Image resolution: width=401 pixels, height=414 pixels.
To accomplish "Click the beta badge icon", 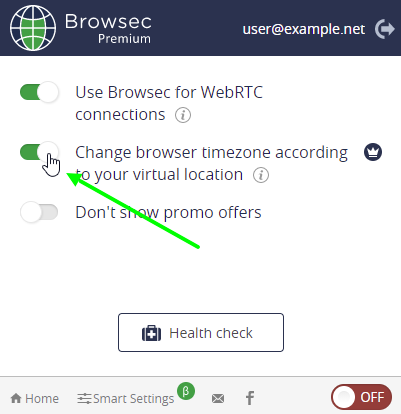I will click(186, 391).
